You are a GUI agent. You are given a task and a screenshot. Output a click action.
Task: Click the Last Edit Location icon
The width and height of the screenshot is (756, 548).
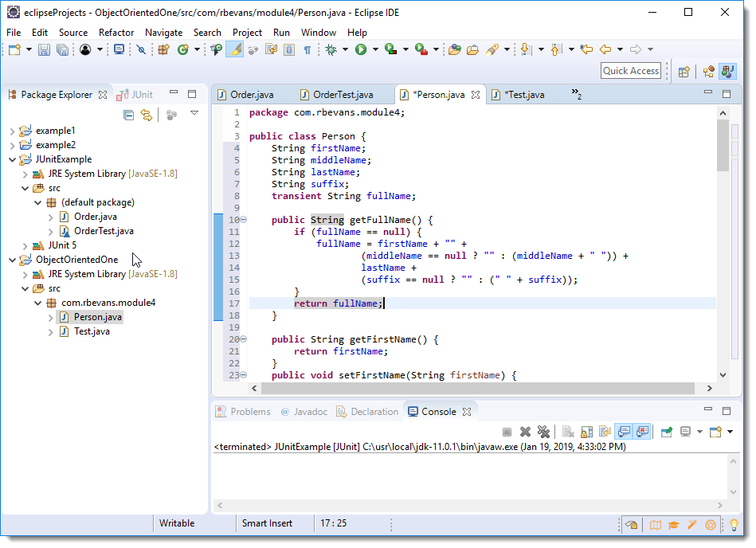click(586, 49)
